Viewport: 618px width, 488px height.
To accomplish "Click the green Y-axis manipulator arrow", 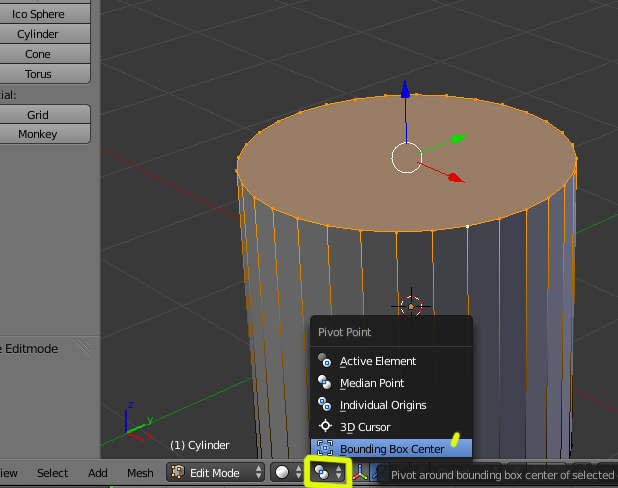I will pos(459,138).
